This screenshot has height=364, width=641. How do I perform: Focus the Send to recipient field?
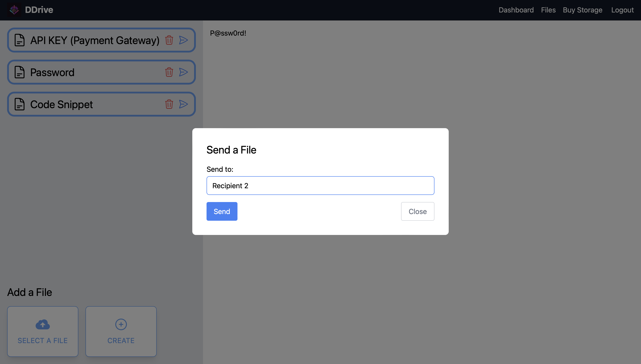(320, 186)
